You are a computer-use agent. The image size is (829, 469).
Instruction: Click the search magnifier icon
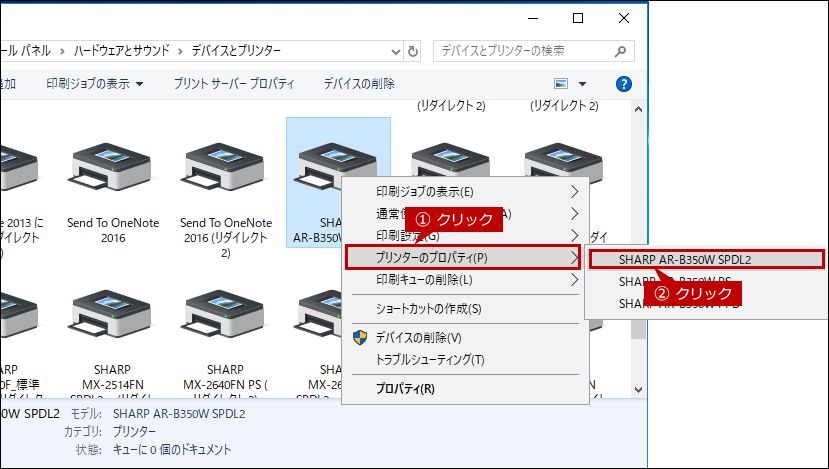coord(620,51)
